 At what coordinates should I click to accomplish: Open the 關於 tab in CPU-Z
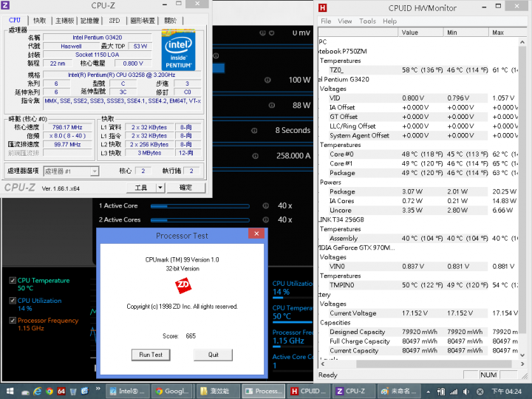click(x=171, y=21)
